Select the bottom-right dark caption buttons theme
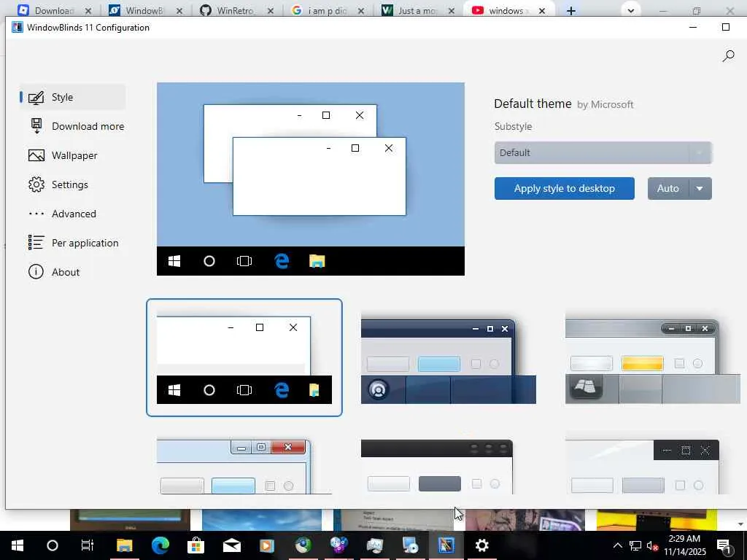This screenshot has width=747, height=560. point(643,467)
